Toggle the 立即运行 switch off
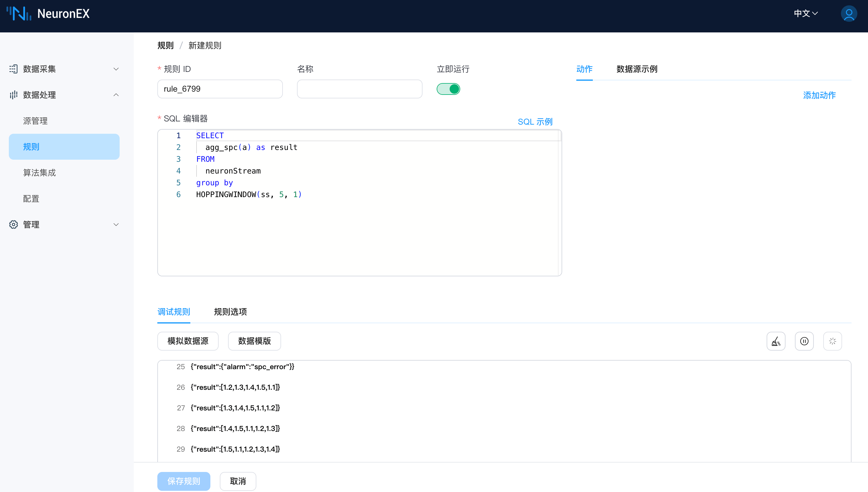The width and height of the screenshot is (868, 492). coord(448,89)
